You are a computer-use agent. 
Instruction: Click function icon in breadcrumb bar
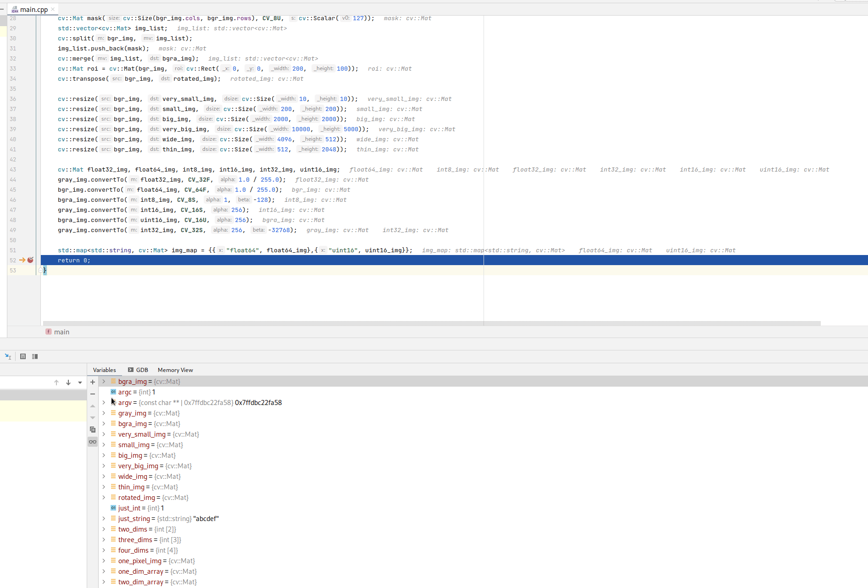coord(48,331)
